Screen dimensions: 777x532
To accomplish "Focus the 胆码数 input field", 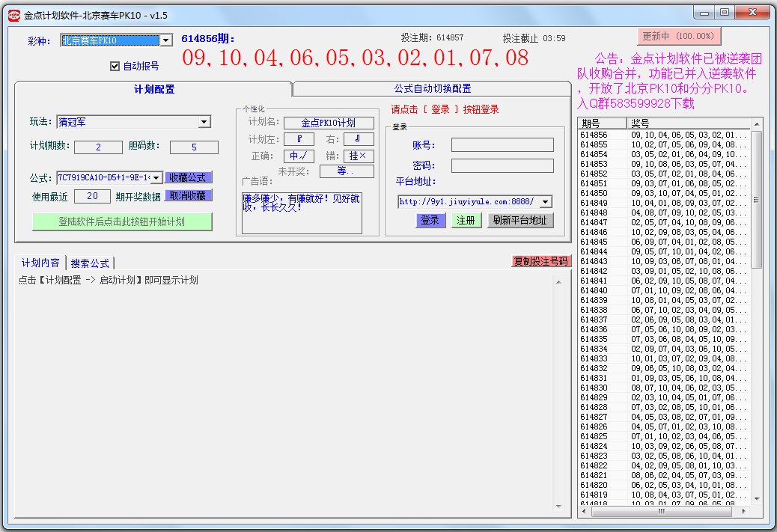I will coord(194,147).
